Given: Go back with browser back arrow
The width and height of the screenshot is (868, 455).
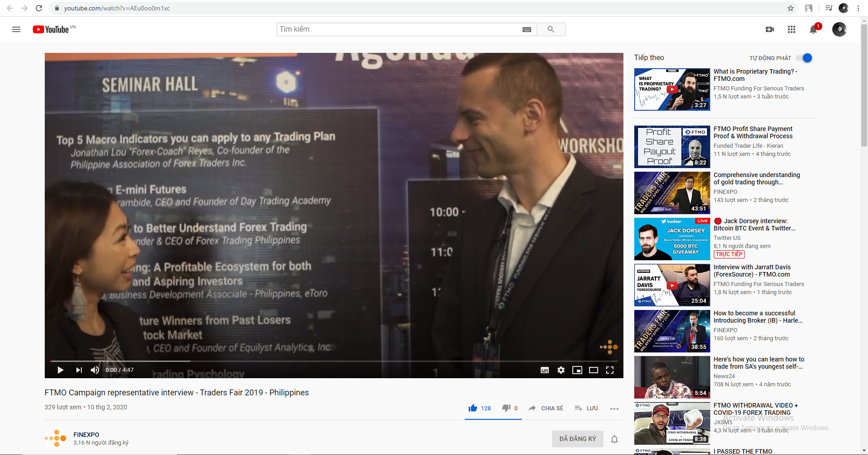Looking at the screenshot, I should coord(10,8).
